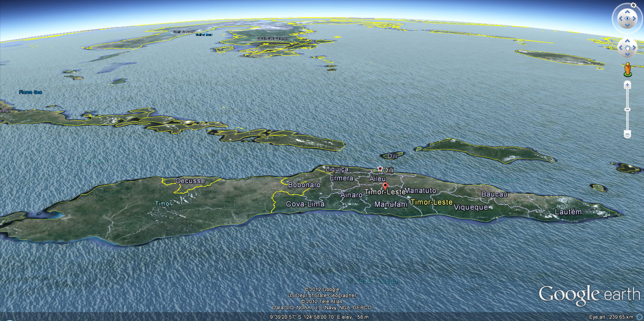The image size is (644, 321).
Task: Pan left with the hand control's left arrow
Action: [620, 48]
